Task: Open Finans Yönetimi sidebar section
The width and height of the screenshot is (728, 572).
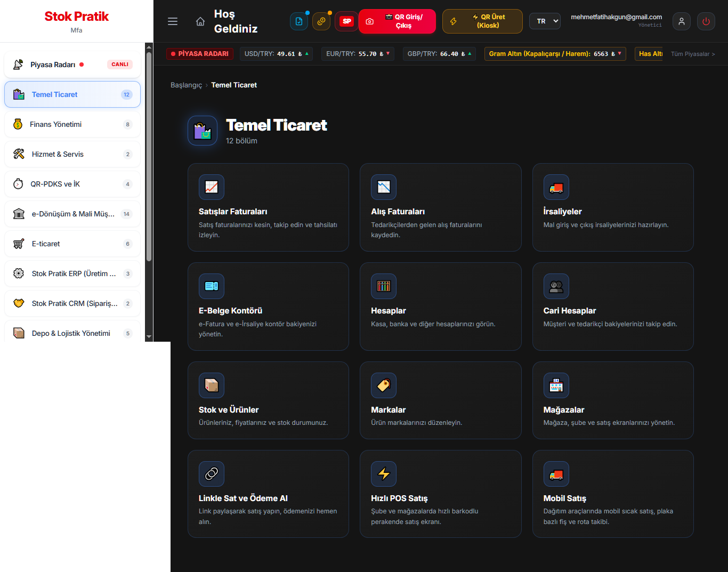Action: (x=72, y=124)
